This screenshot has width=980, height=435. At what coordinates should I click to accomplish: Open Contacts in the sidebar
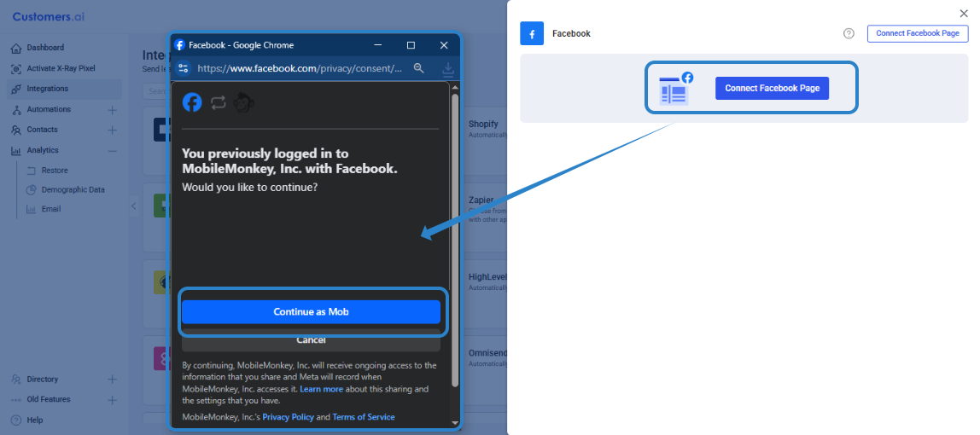tap(42, 130)
